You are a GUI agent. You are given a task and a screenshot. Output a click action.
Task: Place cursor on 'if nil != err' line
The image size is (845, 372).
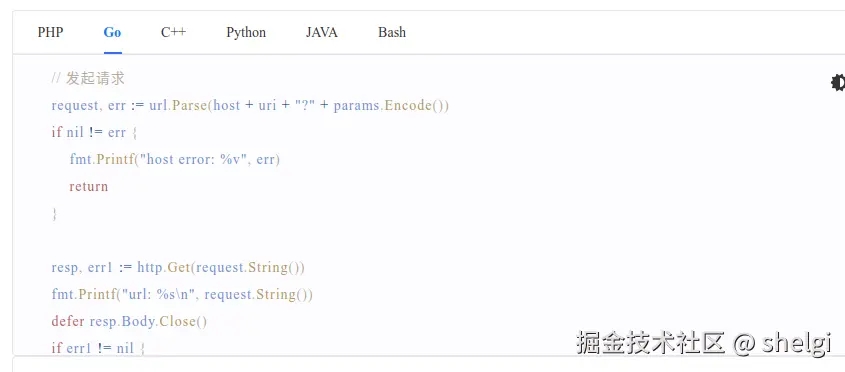point(94,133)
